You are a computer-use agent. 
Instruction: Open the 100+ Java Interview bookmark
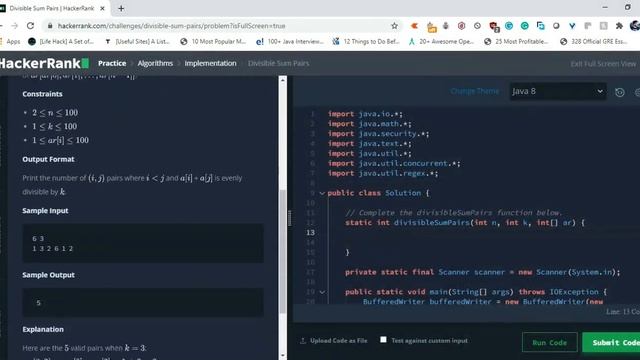point(290,41)
